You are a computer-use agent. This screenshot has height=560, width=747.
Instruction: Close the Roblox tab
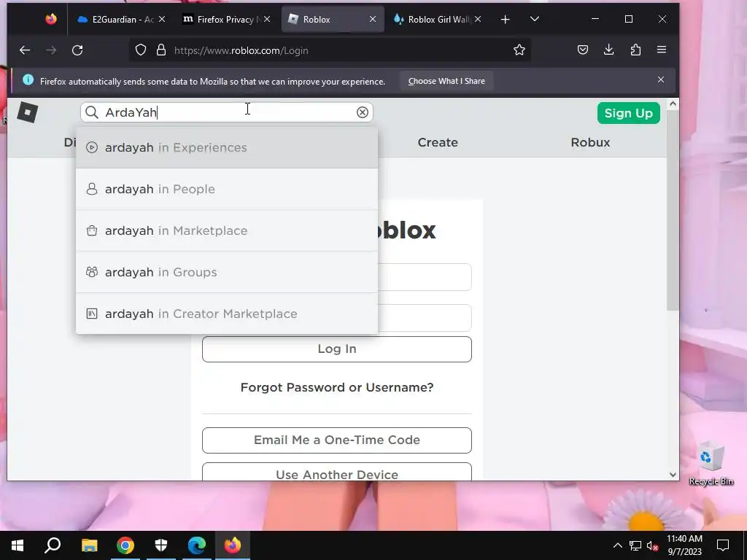coord(373,19)
